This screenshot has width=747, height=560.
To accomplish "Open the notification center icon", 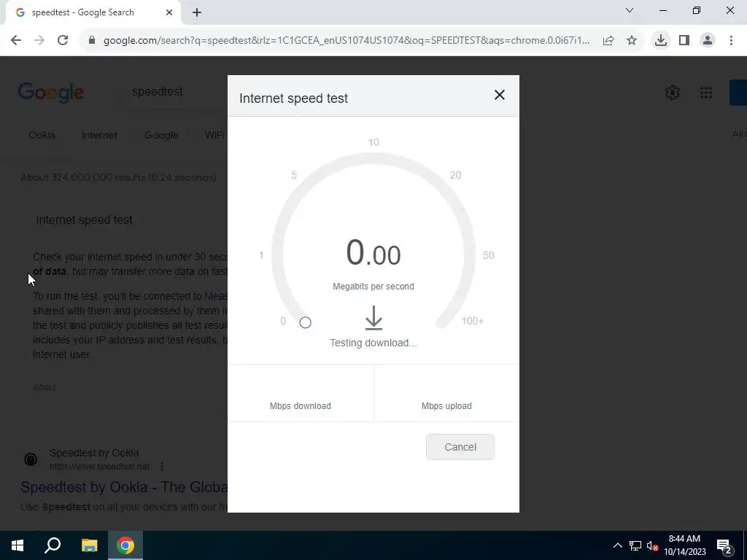I will (724, 545).
